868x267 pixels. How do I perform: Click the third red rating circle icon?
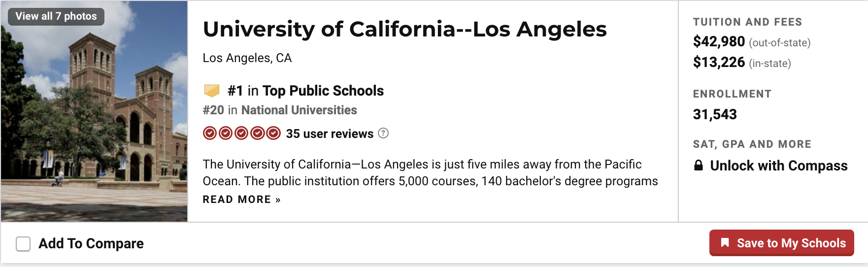point(241,133)
